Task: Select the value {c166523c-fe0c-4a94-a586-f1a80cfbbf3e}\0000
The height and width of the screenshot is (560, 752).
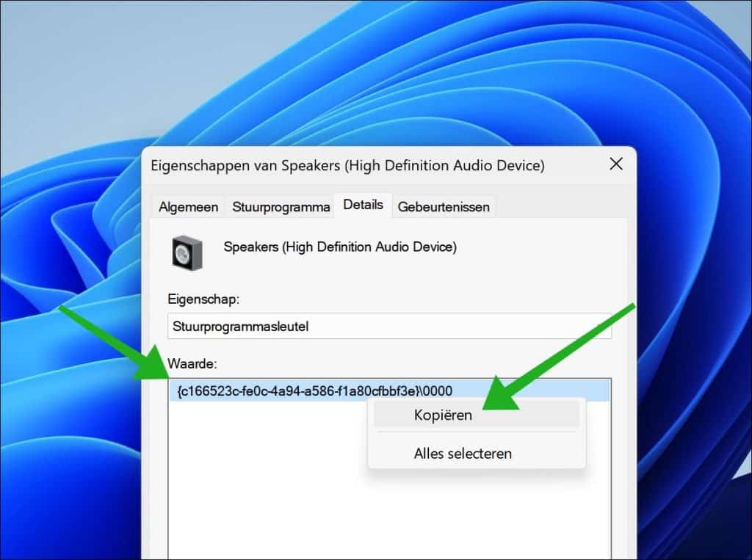Action: [389, 390]
